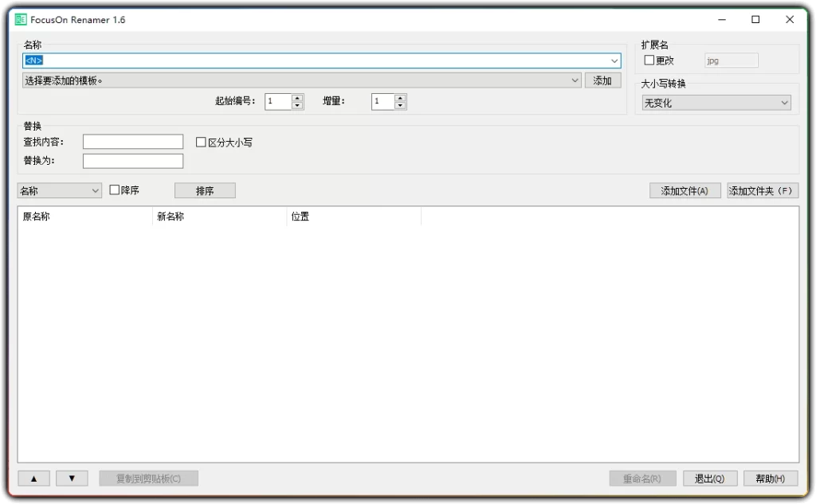Click in the 查找内容 search text field
Image resolution: width=816 pixels, height=504 pixels.
pyautogui.click(x=132, y=141)
